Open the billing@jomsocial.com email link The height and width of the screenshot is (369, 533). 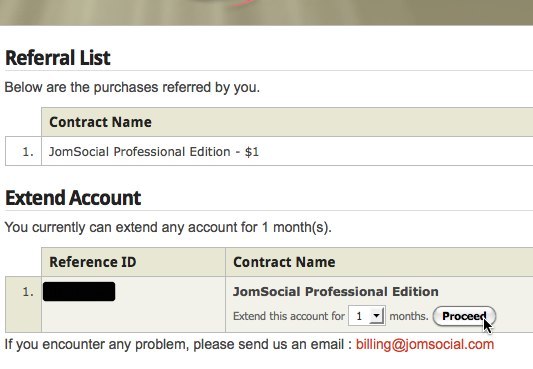pyautogui.click(x=425, y=345)
